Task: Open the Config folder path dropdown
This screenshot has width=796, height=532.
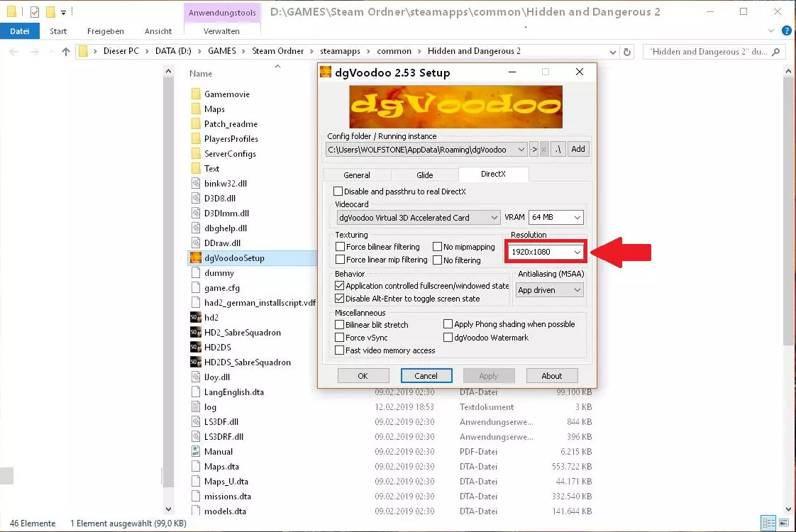Action: (426, 149)
